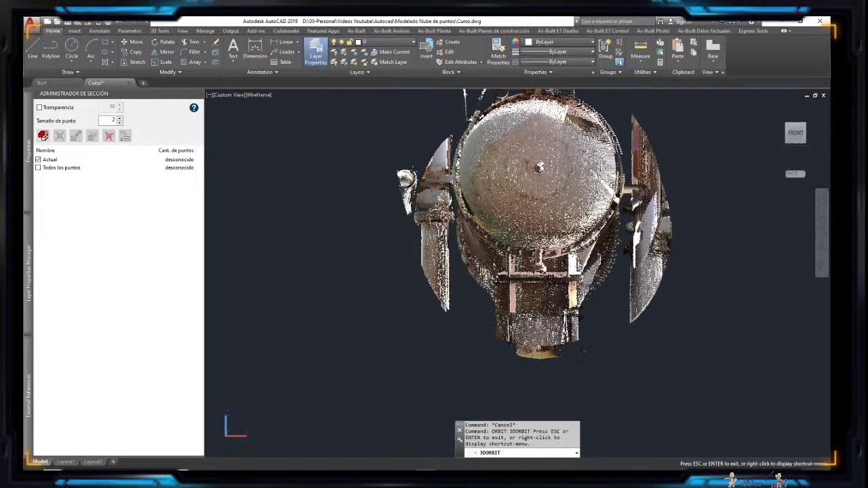The width and height of the screenshot is (868, 488).
Task: Insert a Table
Action: (x=281, y=62)
